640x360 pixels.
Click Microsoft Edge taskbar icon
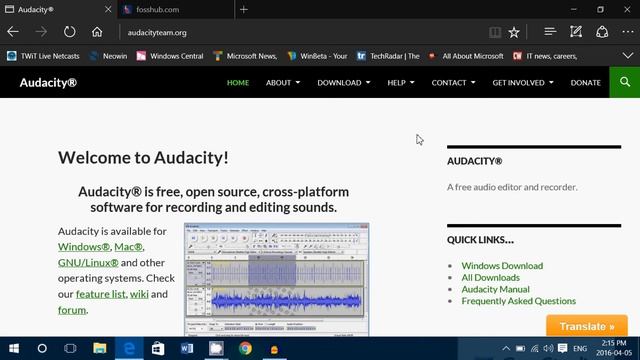click(129, 349)
